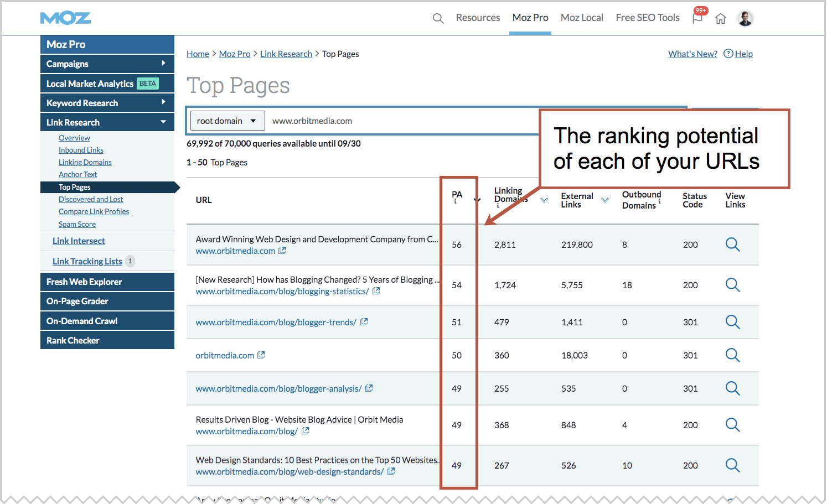Open external link icon beside orbitmedia.com

[261, 355]
